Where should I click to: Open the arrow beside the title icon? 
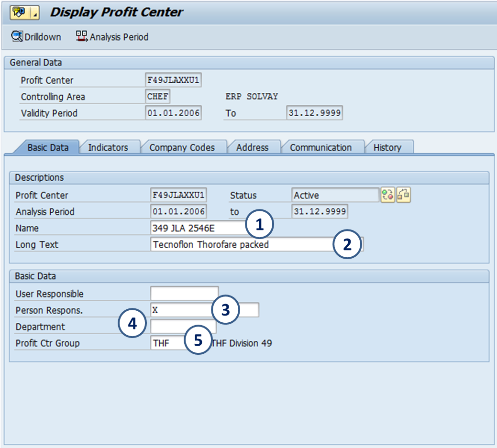point(34,13)
